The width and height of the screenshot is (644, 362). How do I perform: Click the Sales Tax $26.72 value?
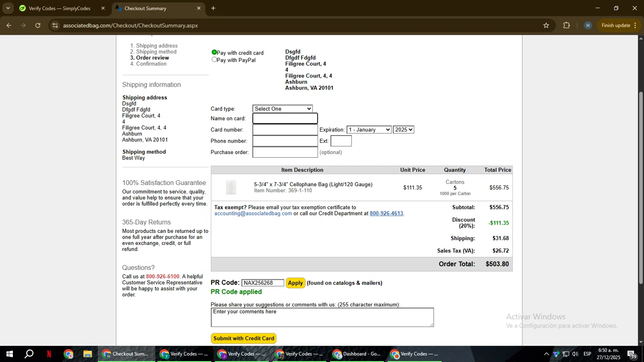[501, 251]
